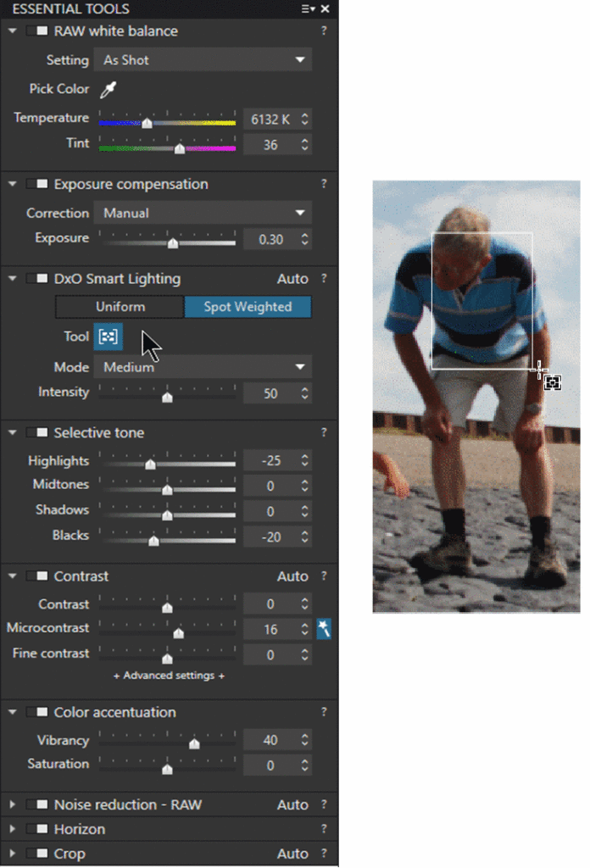
Task: Open the Smart Lighting Mode dropdown
Action: point(203,367)
